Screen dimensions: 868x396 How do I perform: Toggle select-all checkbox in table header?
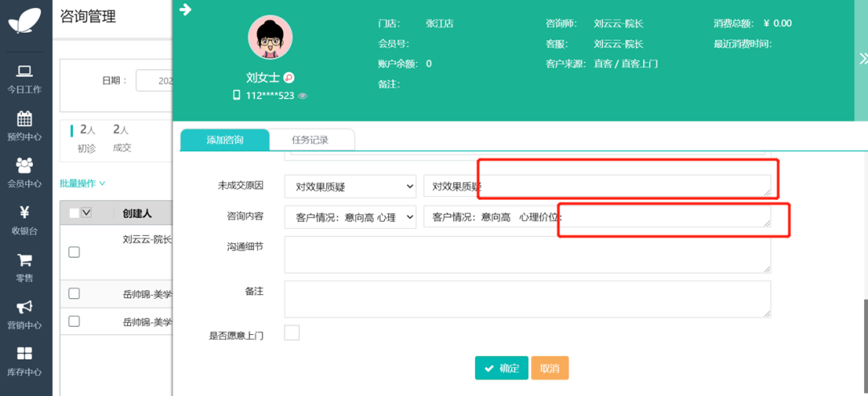(74, 213)
